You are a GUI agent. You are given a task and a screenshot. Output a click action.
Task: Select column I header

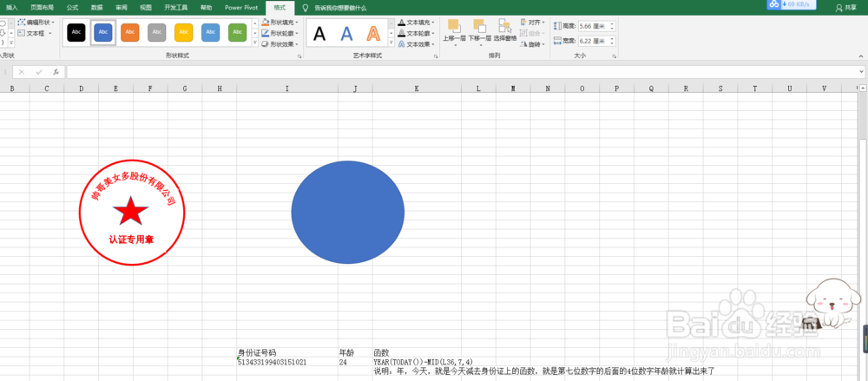pos(287,89)
